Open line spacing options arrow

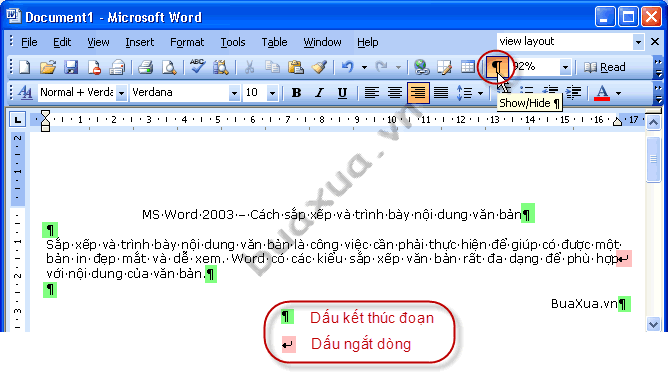coord(480,92)
